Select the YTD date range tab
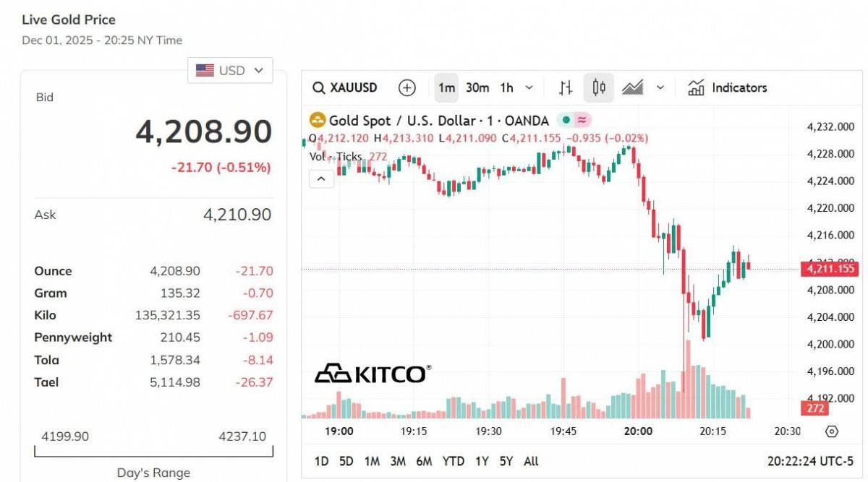 454,461
